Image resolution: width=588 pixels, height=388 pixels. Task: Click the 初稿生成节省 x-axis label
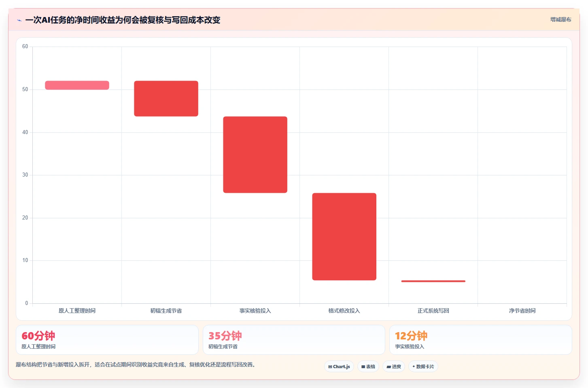(166, 311)
